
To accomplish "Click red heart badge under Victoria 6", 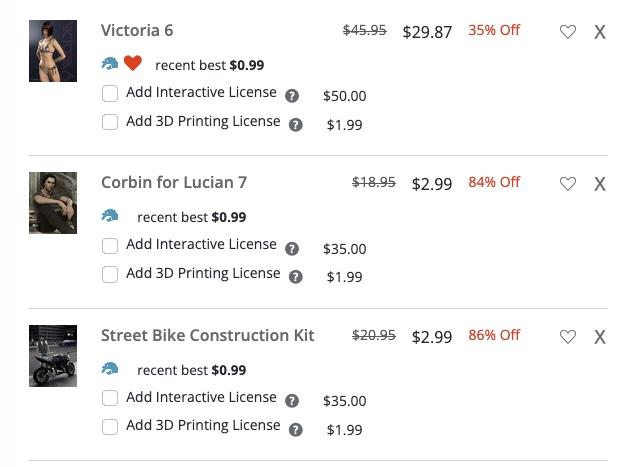I will click(x=133, y=64).
